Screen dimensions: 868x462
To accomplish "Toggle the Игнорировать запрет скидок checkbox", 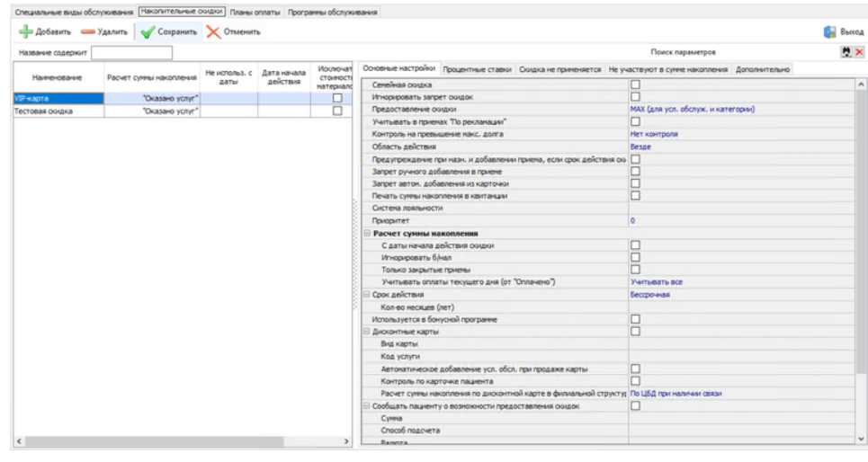I will (x=635, y=97).
